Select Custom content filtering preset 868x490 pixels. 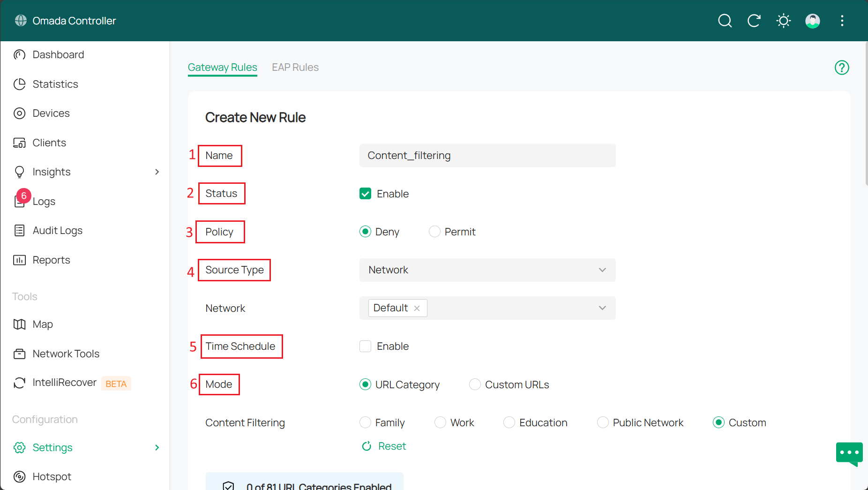[718, 422]
